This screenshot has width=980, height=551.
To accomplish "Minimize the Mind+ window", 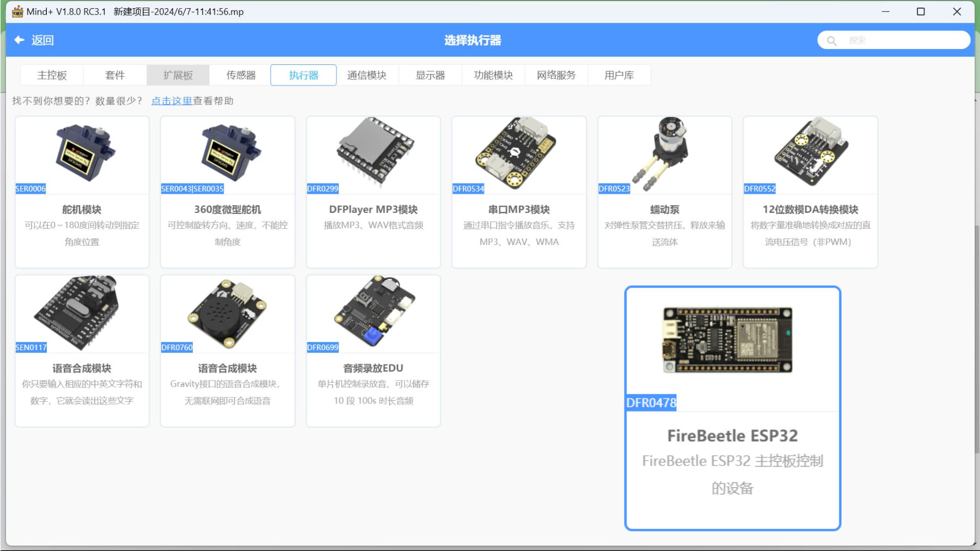I will [886, 11].
